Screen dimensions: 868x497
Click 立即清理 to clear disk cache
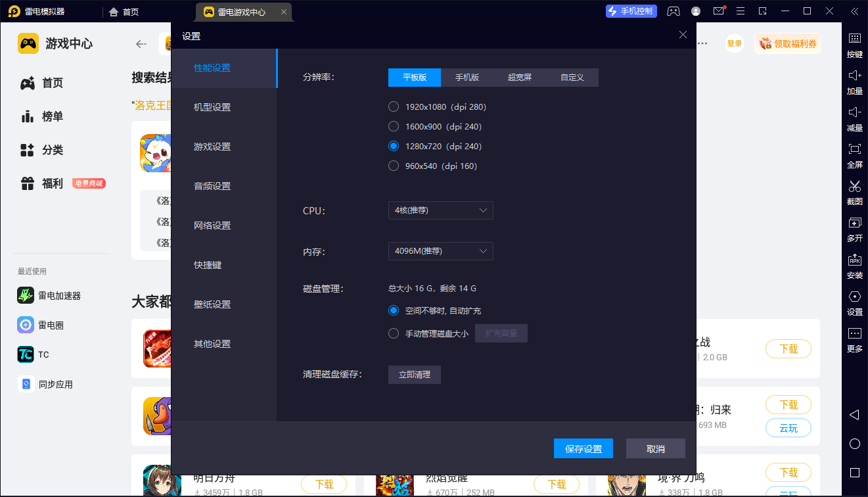(x=415, y=375)
